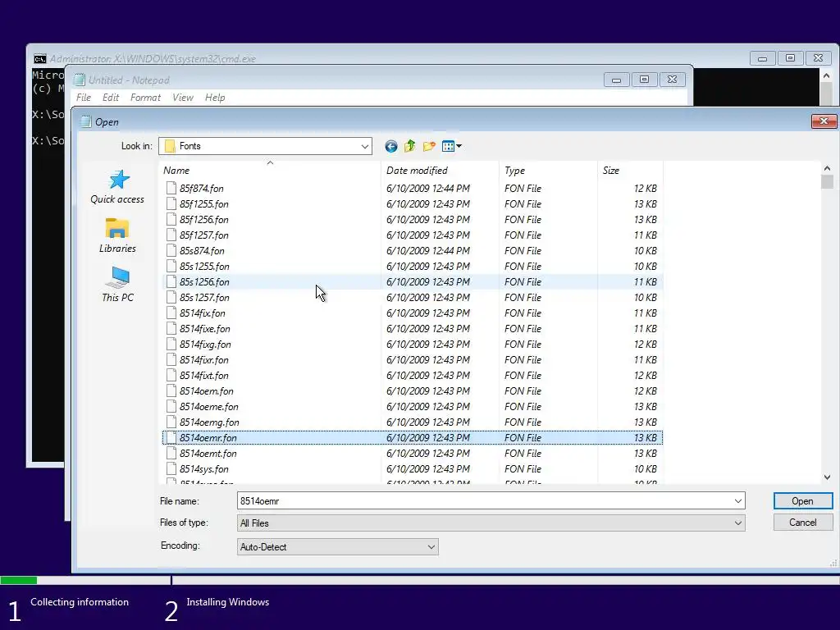Click the cmd.exe icon in the title bar

(x=39, y=58)
